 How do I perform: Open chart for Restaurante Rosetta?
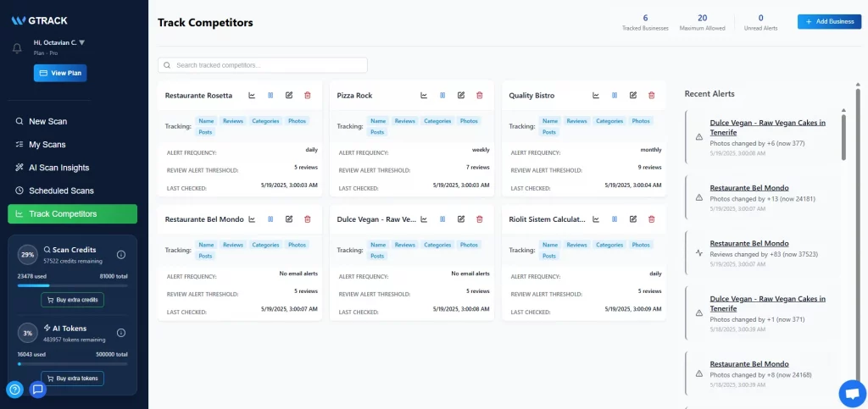click(252, 95)
